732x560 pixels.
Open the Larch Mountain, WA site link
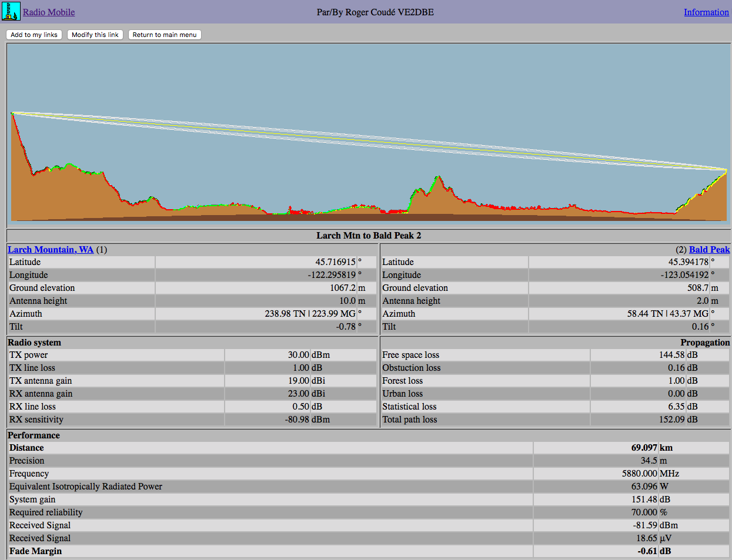[51, 250]
